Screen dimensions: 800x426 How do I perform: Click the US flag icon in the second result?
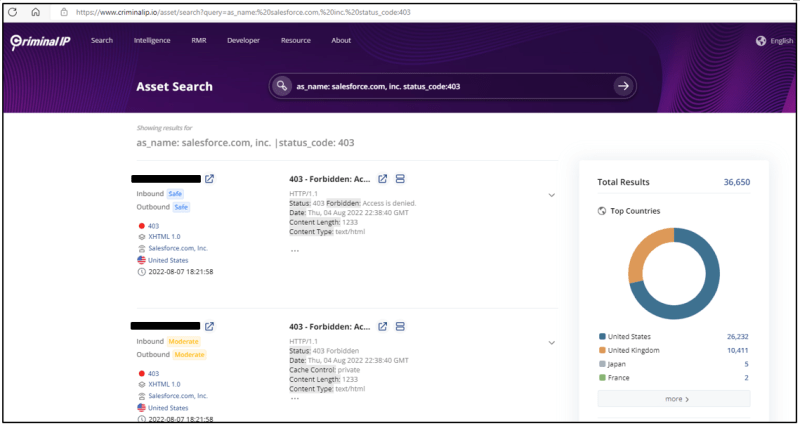tap(141, 408)
